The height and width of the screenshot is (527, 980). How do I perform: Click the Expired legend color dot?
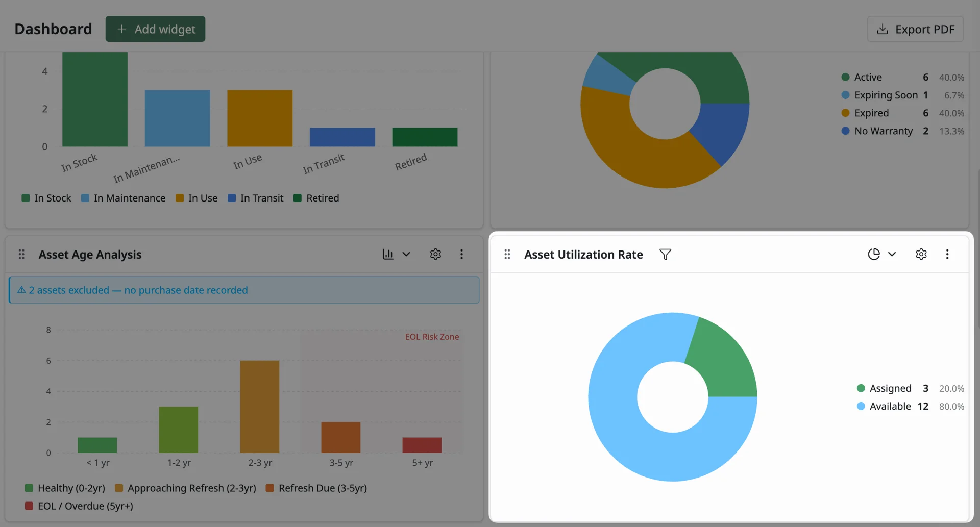[845, 113]
